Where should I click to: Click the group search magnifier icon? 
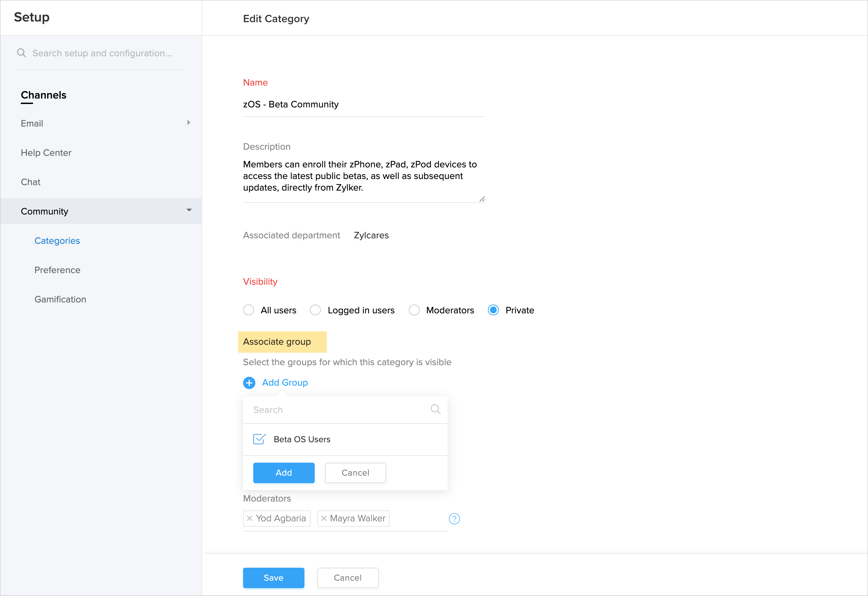tap(435, 409)
